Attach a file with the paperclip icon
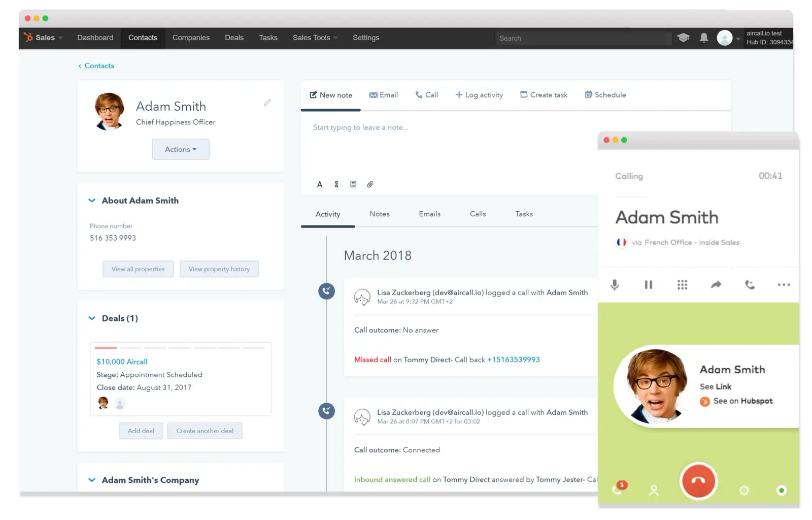Screen dimensions: 812x520 370,184
